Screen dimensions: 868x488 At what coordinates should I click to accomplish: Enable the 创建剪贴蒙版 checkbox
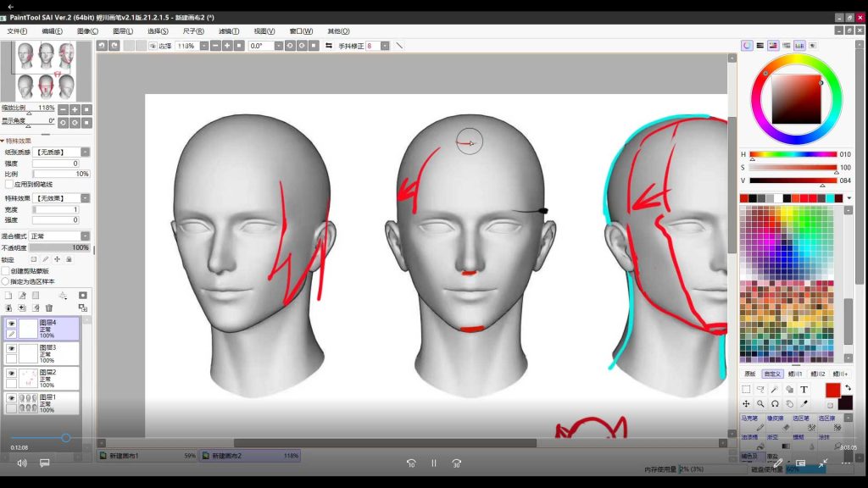6,271
